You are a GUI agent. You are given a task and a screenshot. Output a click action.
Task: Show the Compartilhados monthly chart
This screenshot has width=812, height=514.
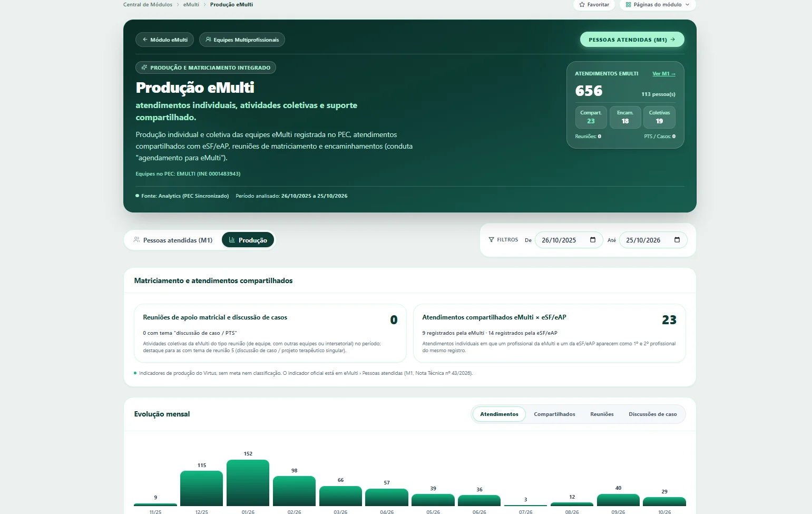tap(554, 414)
